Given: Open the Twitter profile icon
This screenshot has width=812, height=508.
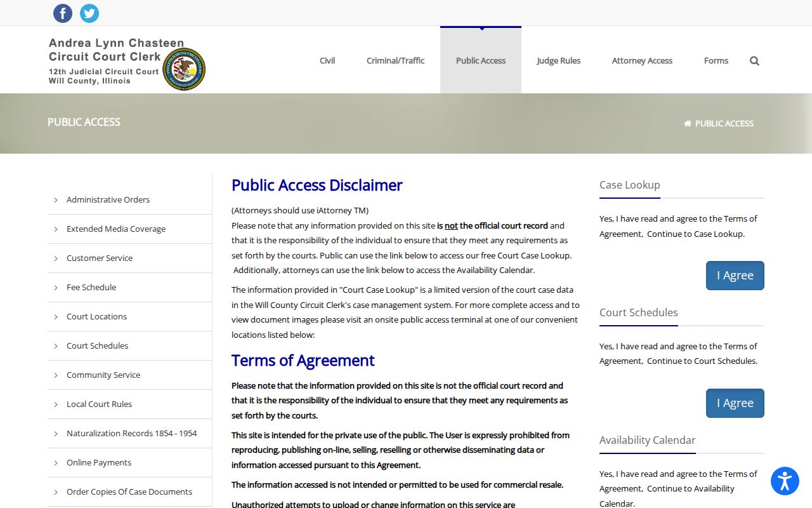Looking at the screenshot, I should tap(89, 13).
